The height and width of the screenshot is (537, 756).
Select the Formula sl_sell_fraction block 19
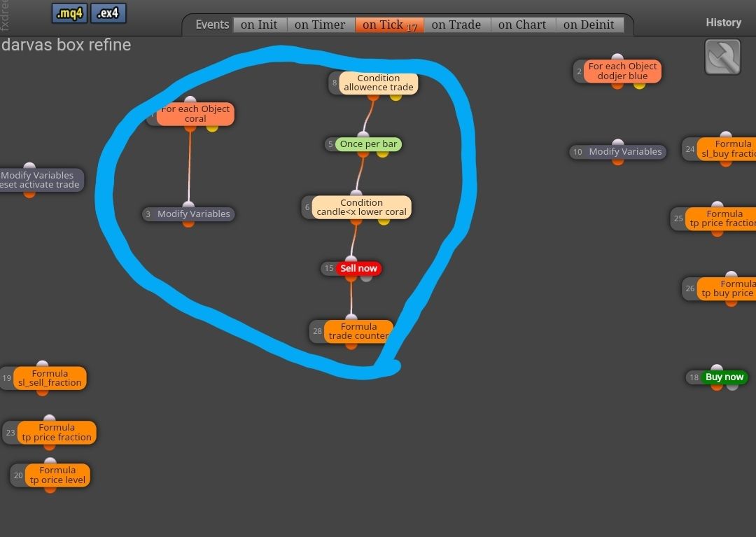(x=50, y=378)
